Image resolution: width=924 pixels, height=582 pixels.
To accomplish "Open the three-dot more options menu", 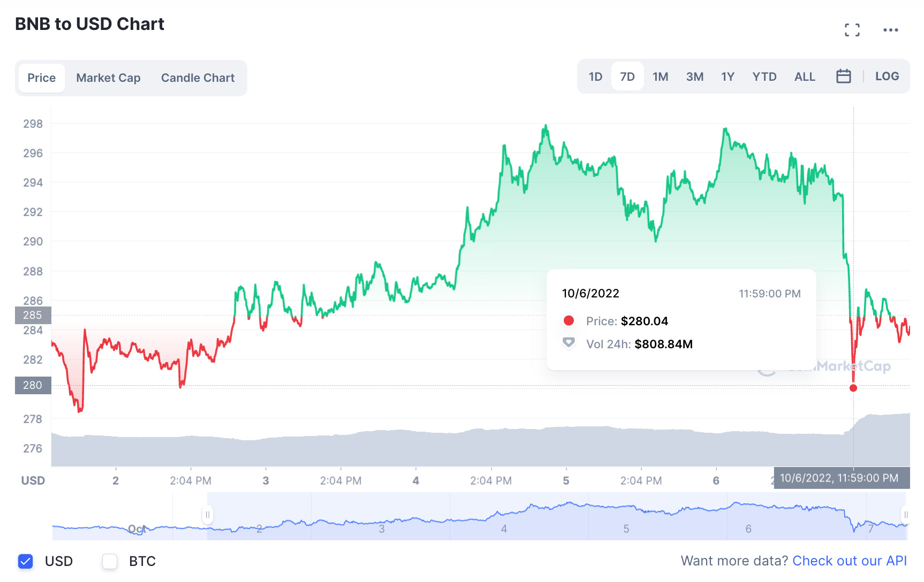I will [891, 30].
